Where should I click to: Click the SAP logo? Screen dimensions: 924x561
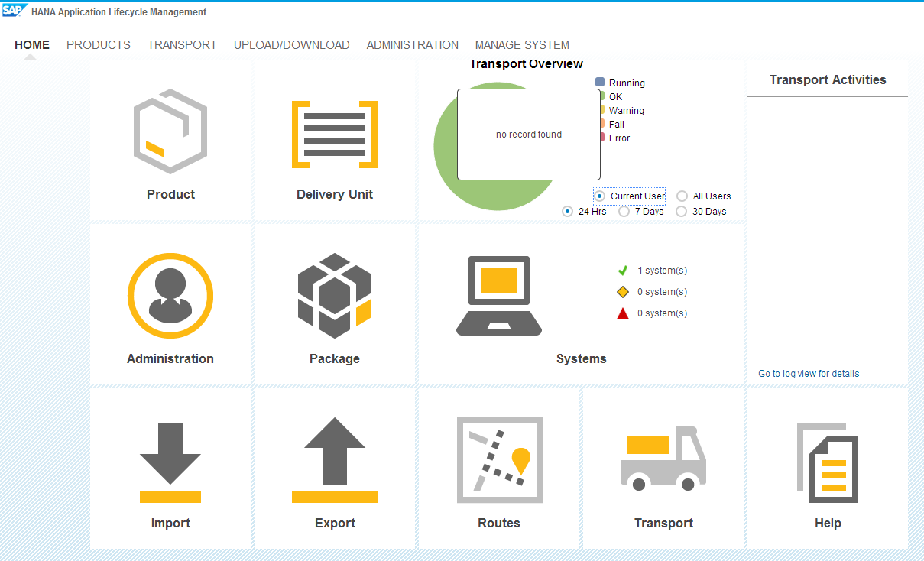coord(14,11)
